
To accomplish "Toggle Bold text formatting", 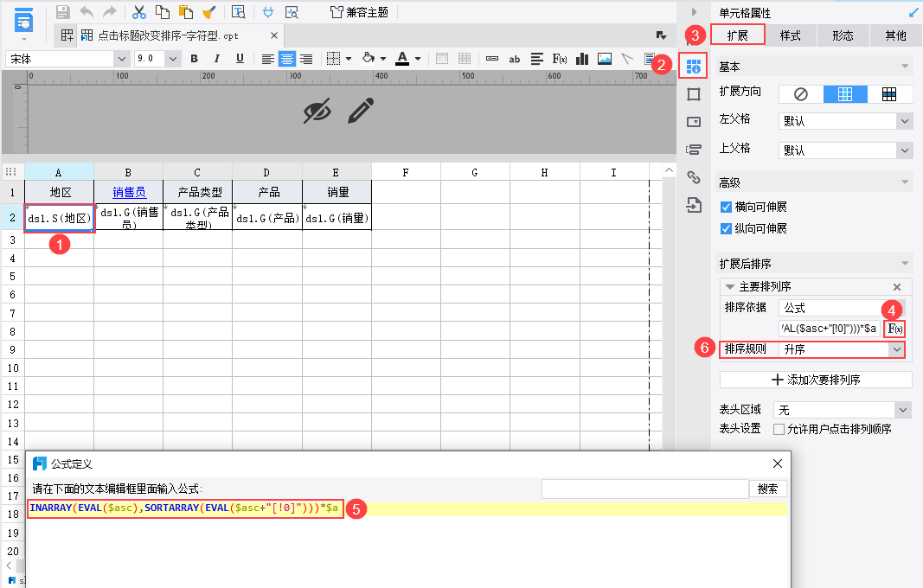I will [195, 58].
